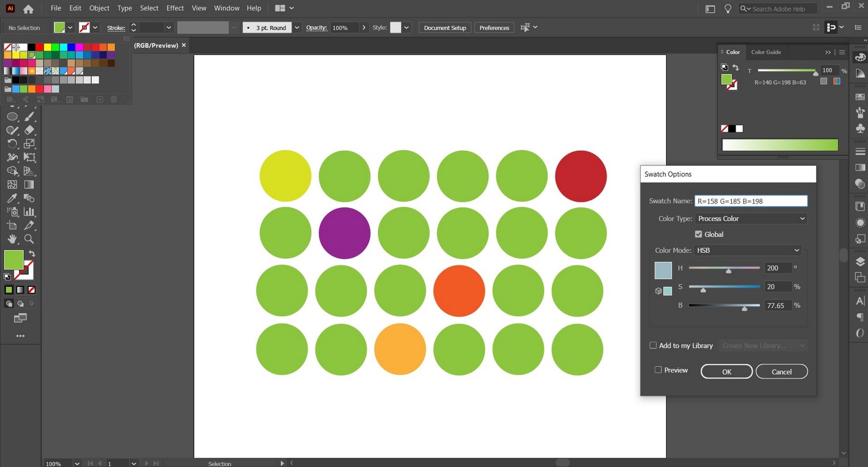Open the Effect menu

[175, 8]
